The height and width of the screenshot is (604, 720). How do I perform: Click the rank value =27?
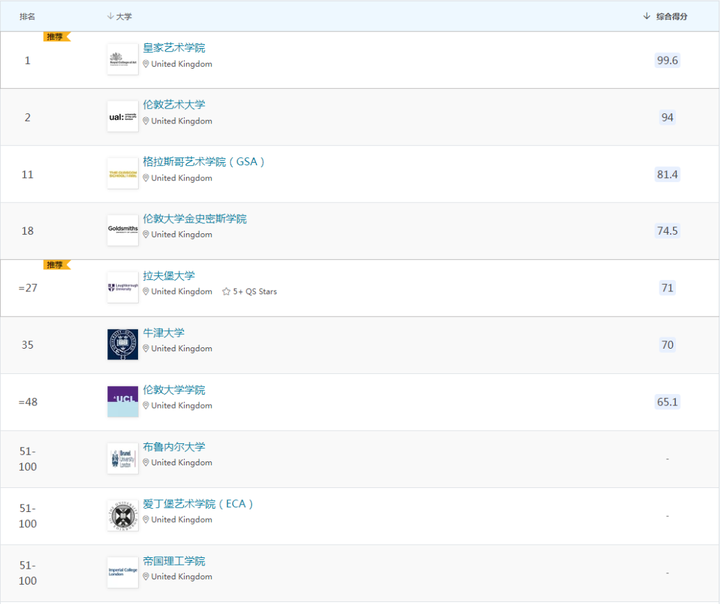pyautogui.click(x=28, y=288)
